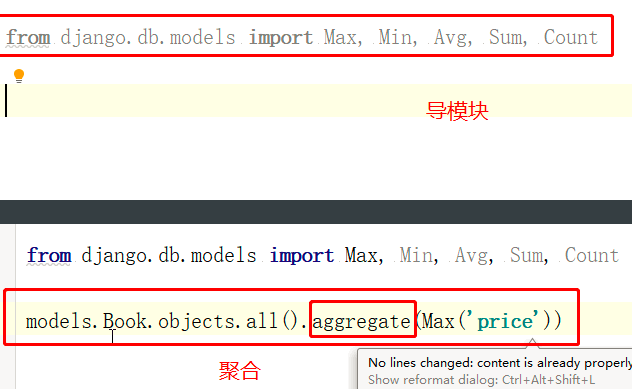632x389 pixels.
Task: Click 'Max' call inside aggregate
Action: tap(438, 322)
